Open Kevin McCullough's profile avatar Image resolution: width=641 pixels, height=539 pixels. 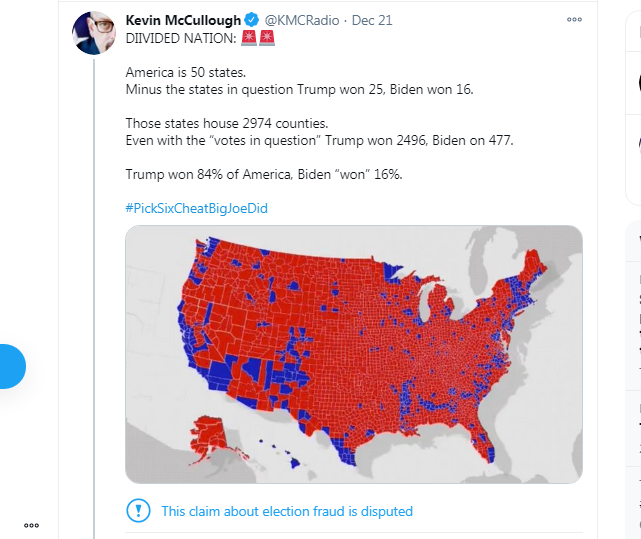coord(94,33)
